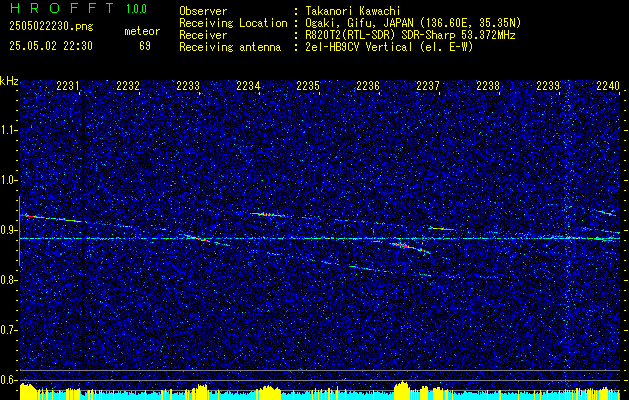Click the Receiving antenna field label
629x400 pixels.
pos(230,47)
